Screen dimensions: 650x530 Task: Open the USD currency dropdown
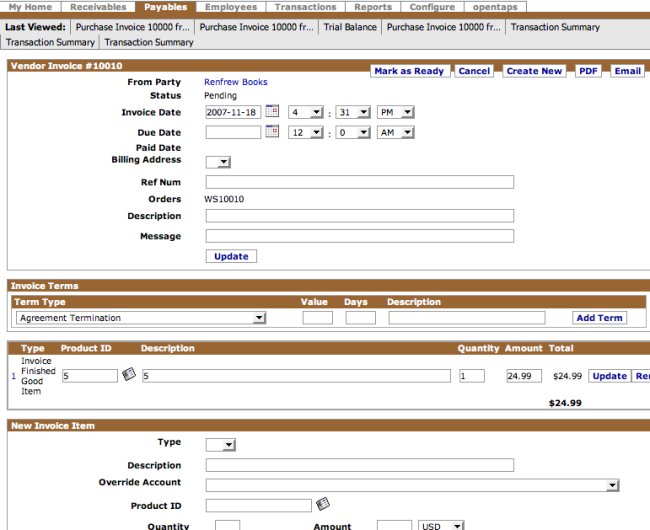441,525
